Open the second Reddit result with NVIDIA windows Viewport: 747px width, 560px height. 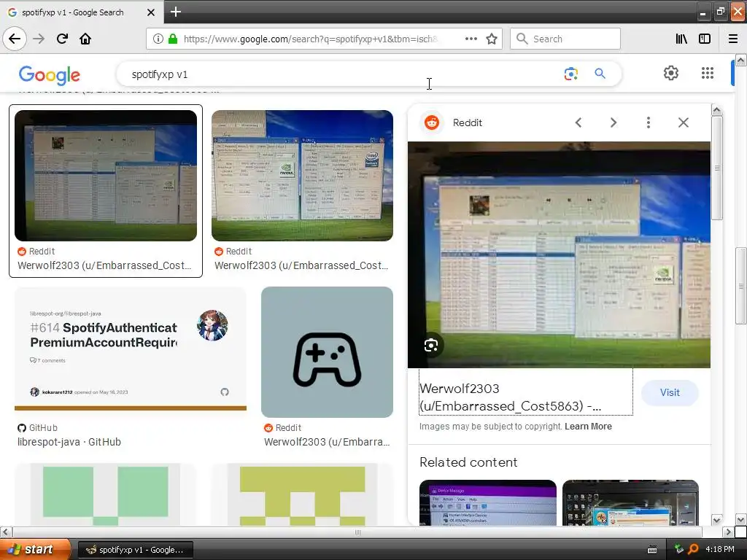[303, 176]
